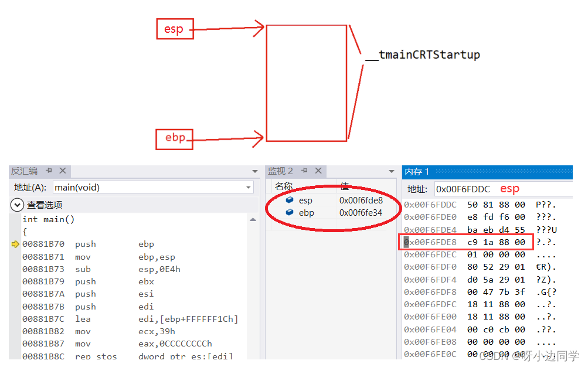The width and height of the screenshot is (588, 367).
Task: Select the ebp value 0x00f6fe34
Action: (x=361, y=213)
